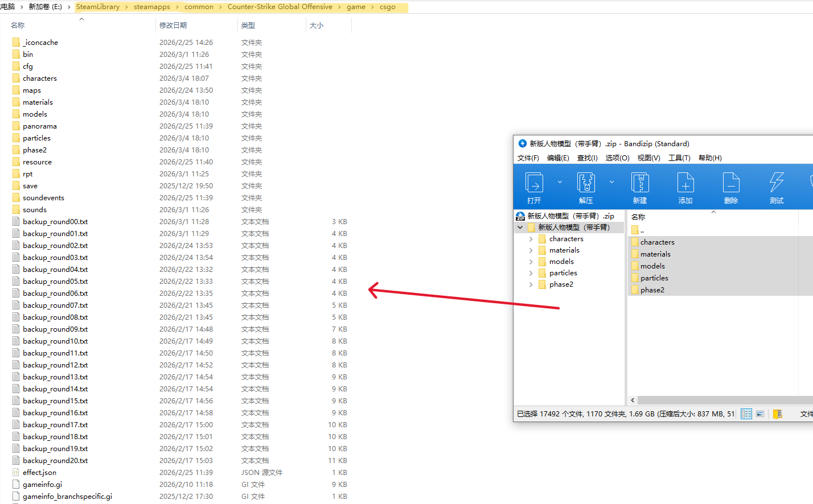The width and height of the screenshot is (813, 504).
Task: Click the Extract (解压) toolbar icon
Action: click(x=586, y=183)
